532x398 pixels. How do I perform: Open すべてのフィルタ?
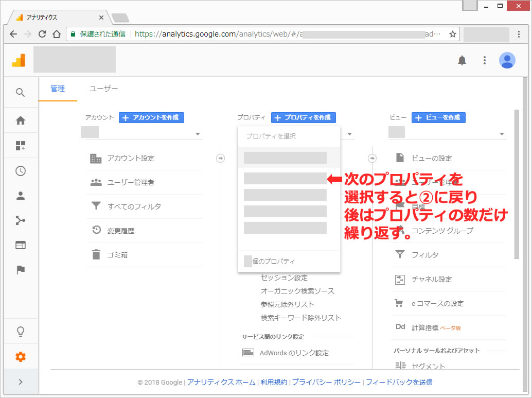[134, 206]
